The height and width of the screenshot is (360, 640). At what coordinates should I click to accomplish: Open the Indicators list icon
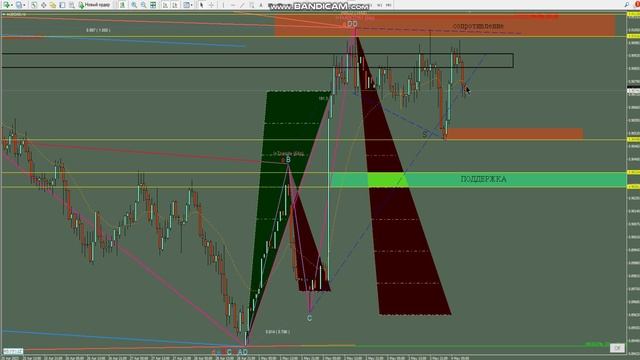(x=186, y=5)
